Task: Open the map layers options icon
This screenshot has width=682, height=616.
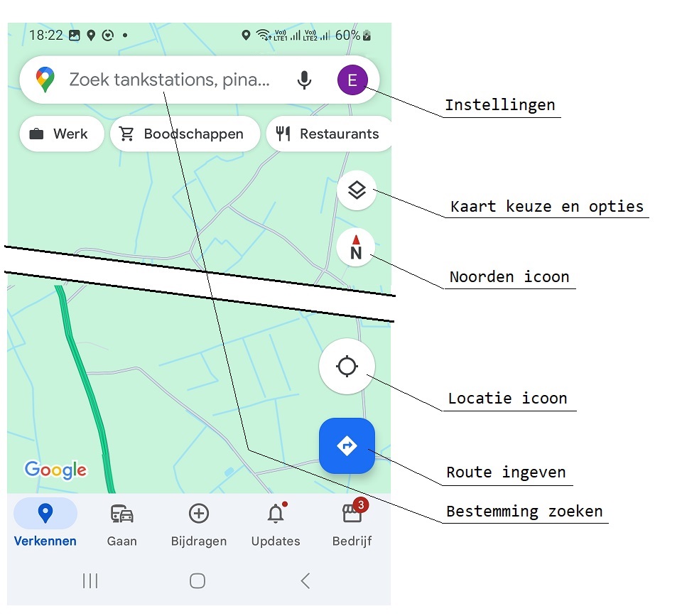Action: [x=356, y=190]
